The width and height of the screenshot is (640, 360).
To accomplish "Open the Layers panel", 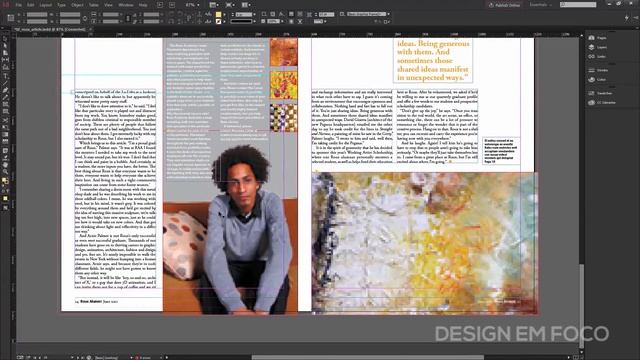I will [x=598, y=47].
